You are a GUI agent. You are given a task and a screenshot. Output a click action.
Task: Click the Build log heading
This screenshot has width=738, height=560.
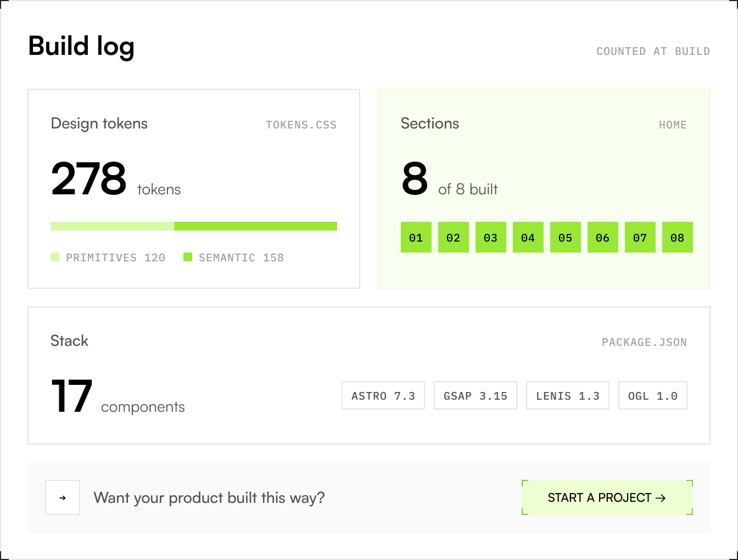pyautogui.click(x=81, y=46)
